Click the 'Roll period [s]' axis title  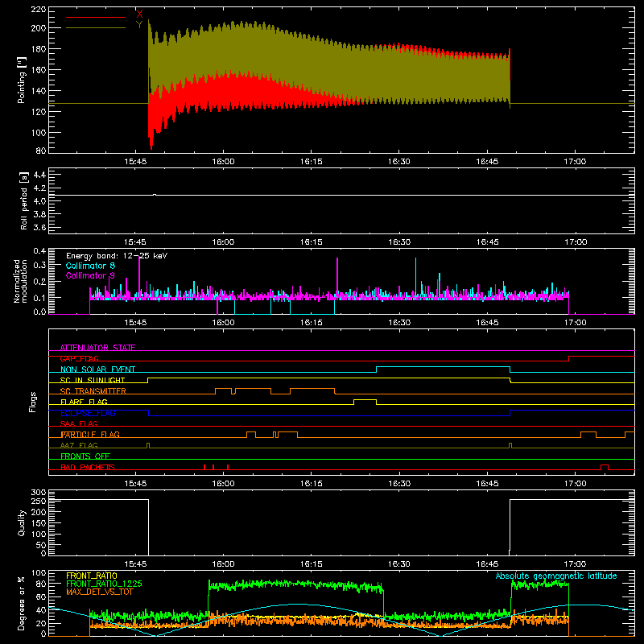[24, 200]
